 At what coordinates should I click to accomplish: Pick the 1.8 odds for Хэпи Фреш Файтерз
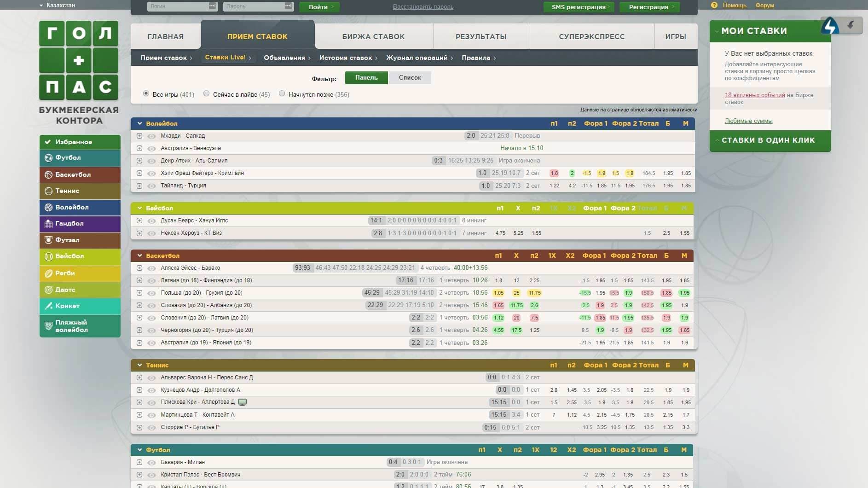point(554,174)
